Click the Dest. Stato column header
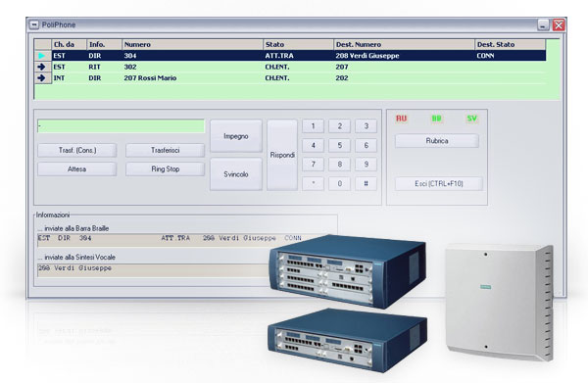588x383 pixels. coord(510,44)
